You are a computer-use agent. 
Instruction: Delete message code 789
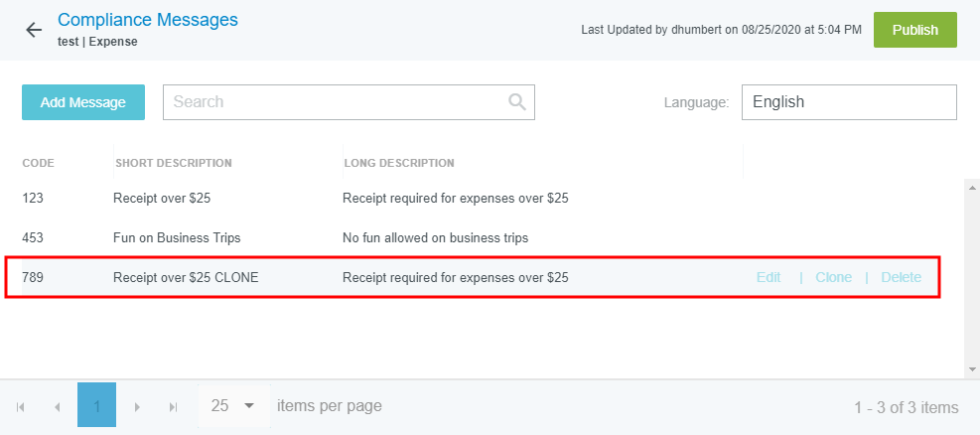click(901, 277)
